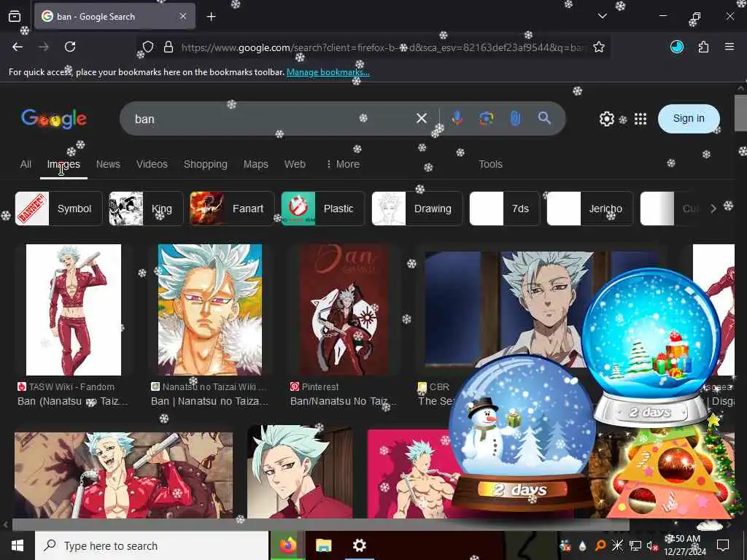Open the TASW Wiki Ban image
The width and height of the screenshot is (747, 560).
tap(74, 309)
